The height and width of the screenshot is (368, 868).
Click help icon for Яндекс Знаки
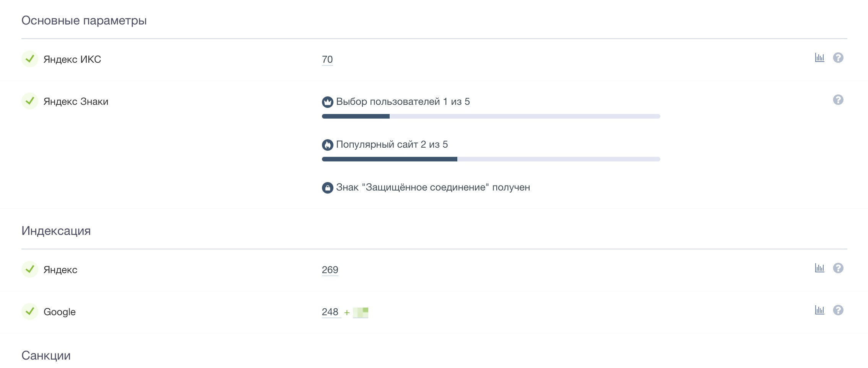pos(838,100)
